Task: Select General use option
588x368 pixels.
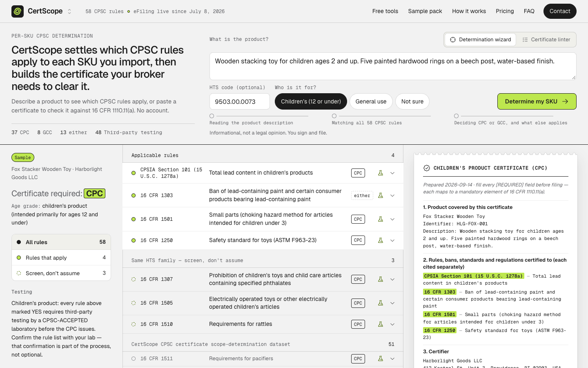Action: [371, 101]
